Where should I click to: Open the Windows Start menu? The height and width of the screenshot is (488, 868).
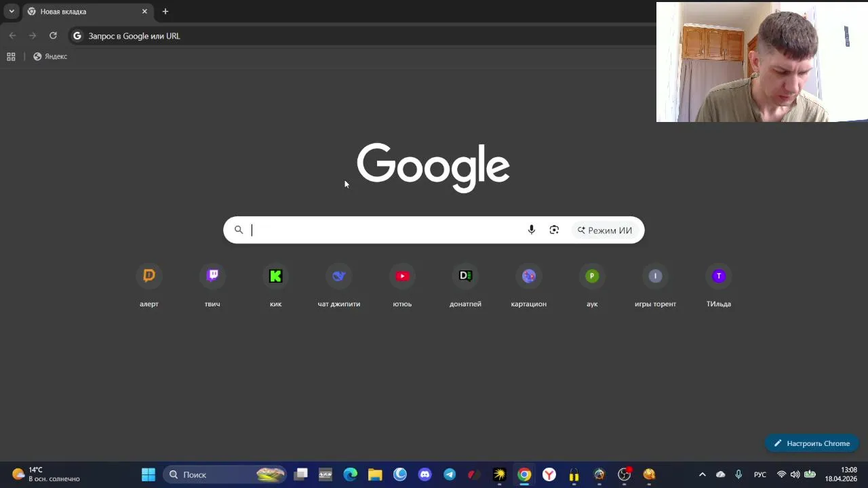(149, 474)
